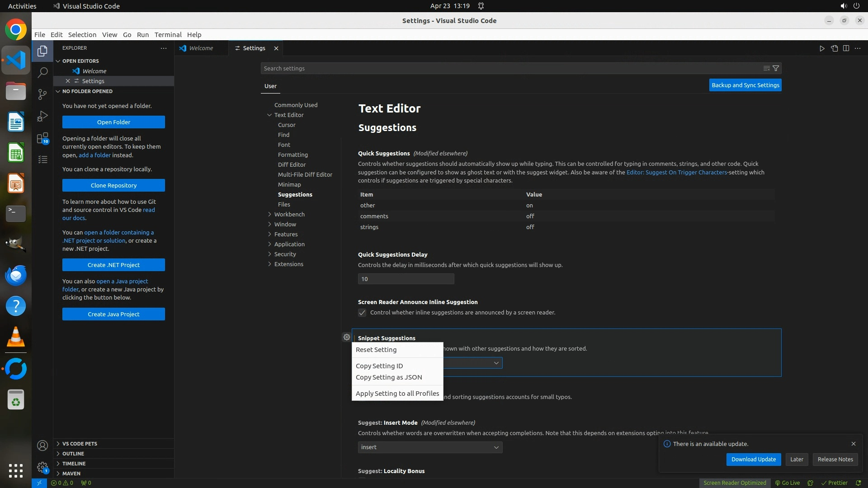Open the Insert Mode dropdown
The height and width of the screenshot is (488, 868).
pyautogui.click(x=429, y=447)
